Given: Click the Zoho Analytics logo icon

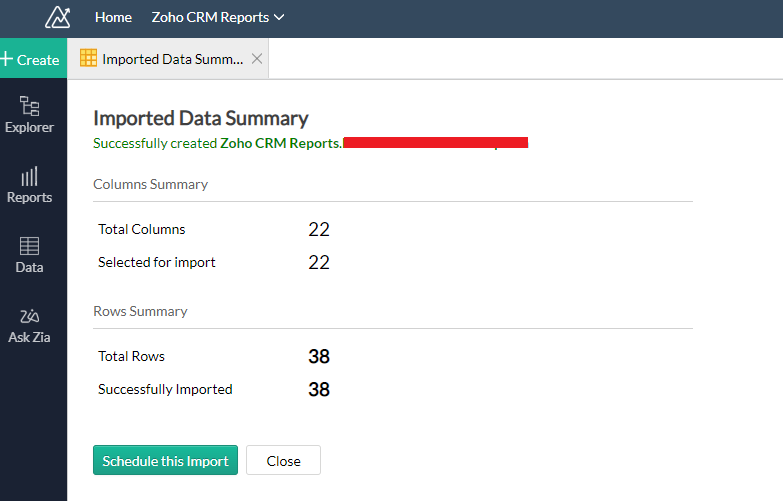Looking at the screenshot, I should coord(58,17).
